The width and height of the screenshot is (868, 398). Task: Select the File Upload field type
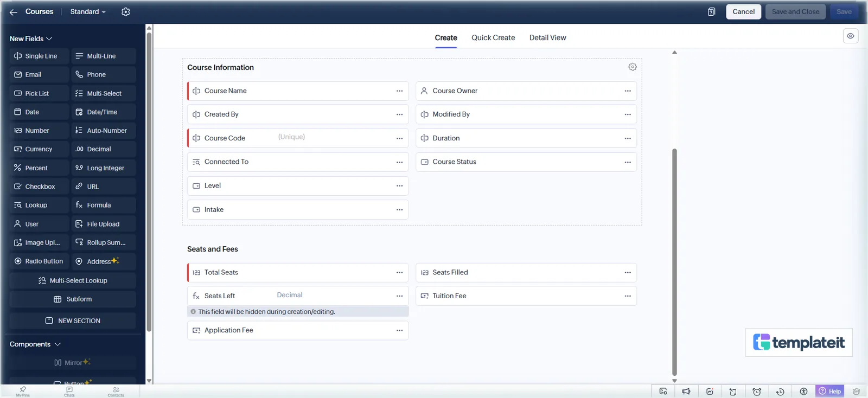coord(104,224)
